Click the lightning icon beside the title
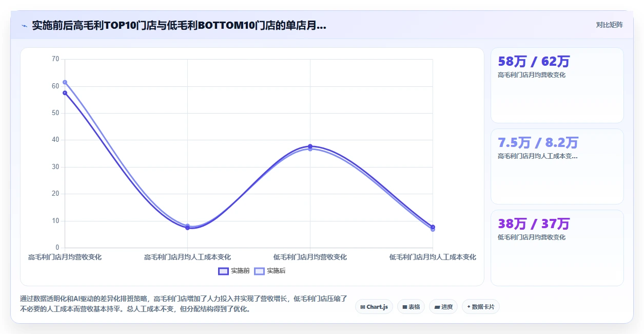The image size is (644, 334). 24,25
